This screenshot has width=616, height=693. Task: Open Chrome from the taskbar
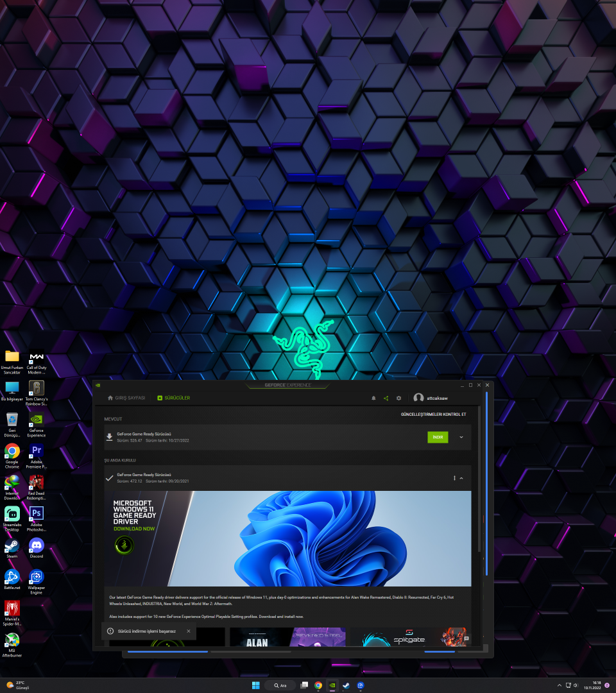[x=318, y=685]
